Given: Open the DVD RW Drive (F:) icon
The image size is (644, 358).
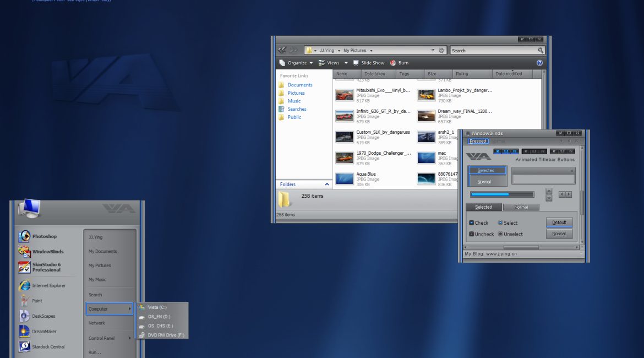Looking at the screenshot, I should click(x=141, y=335).
